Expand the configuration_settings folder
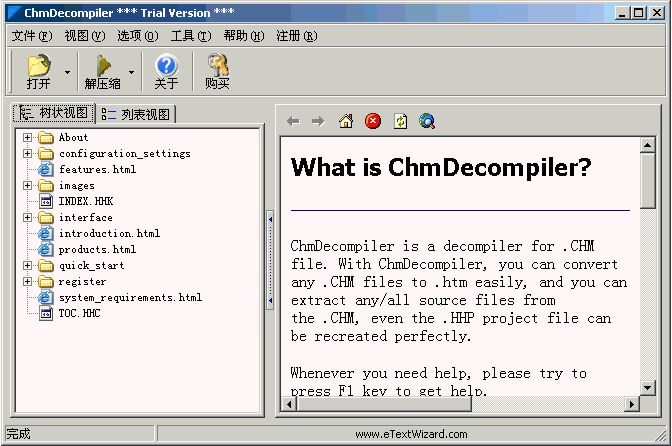The image size is (672, 446). pyautogui.click(x=28, y=153)
